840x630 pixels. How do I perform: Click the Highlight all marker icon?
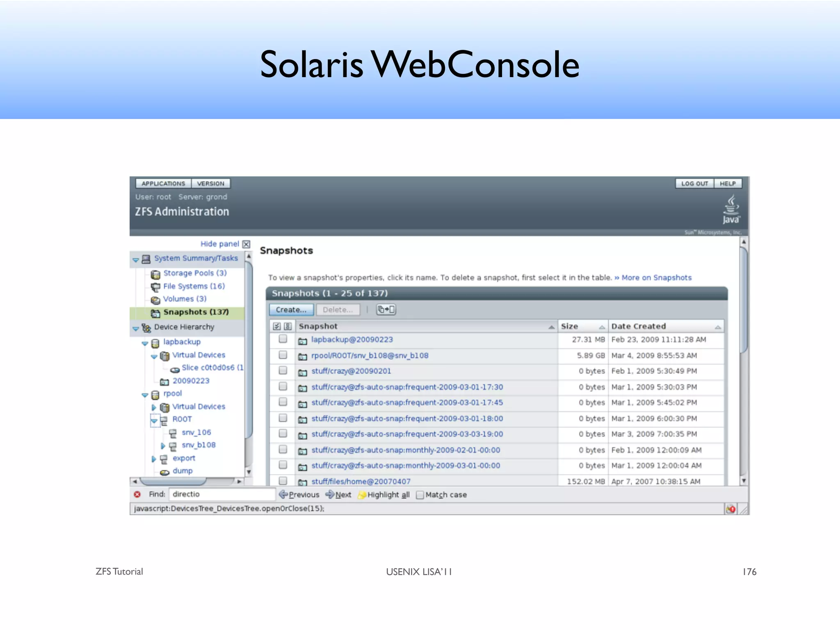pos(362,495)
